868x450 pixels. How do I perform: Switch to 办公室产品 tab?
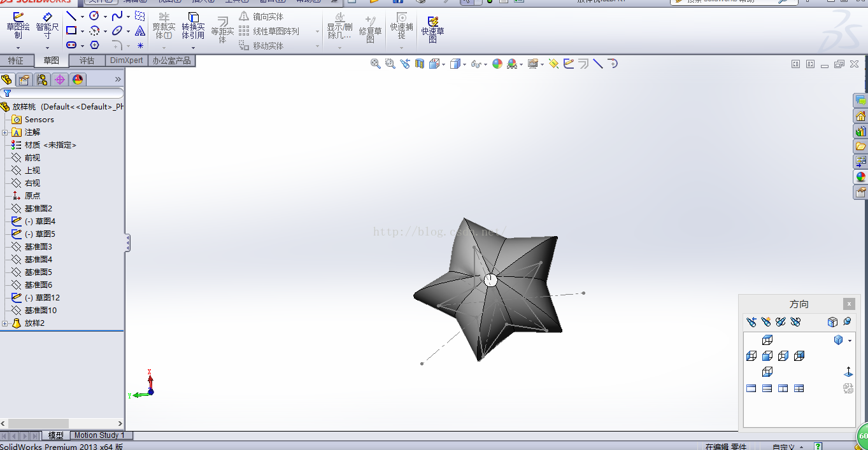pyautogui.click(x=171, y=60)
